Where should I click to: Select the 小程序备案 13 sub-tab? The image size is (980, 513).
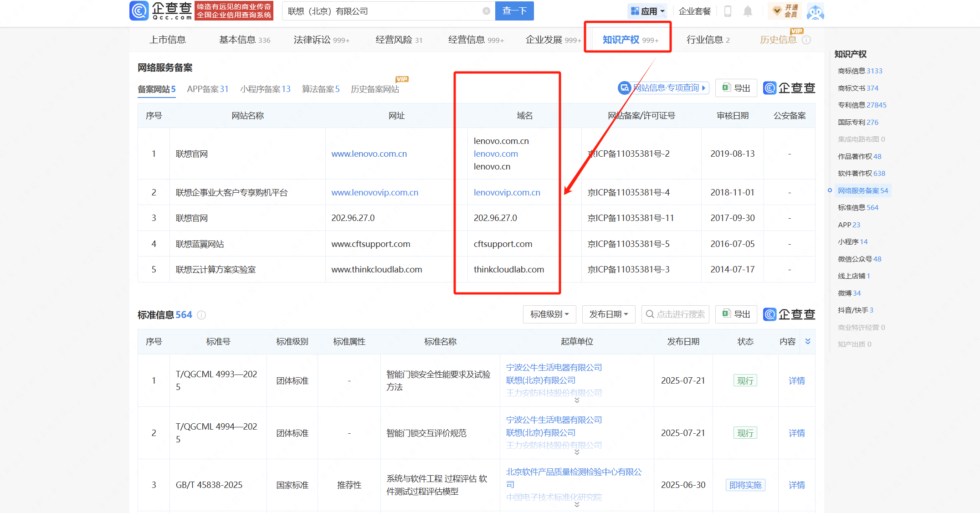(265, 89)
